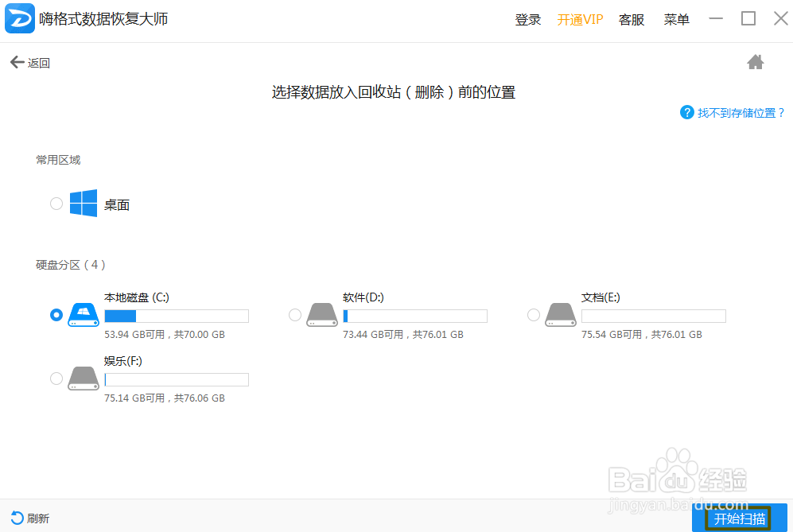The height and width of the screenshot is (532, 793).
Task: Open the 菜单 menu
Action: point(677,19)
